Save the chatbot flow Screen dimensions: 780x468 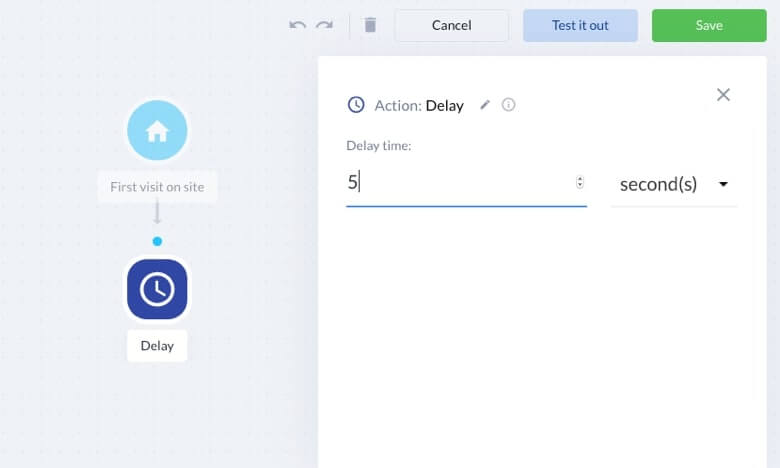tap(709, 25)
